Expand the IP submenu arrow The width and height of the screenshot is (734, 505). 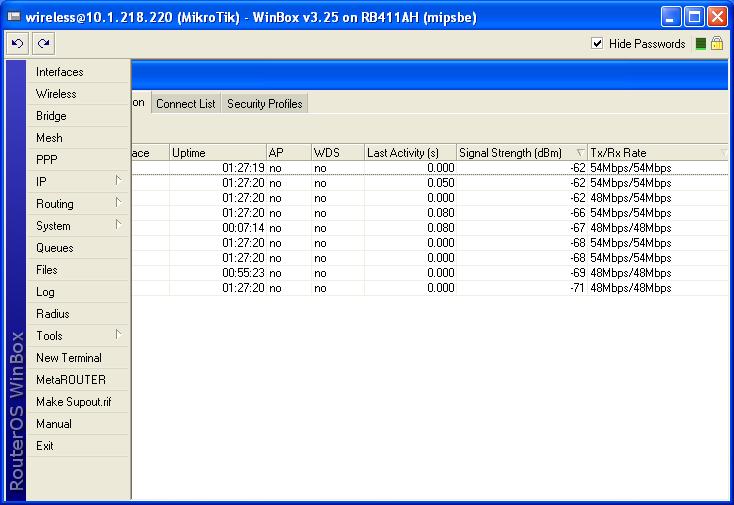click(x=118, y=181)
